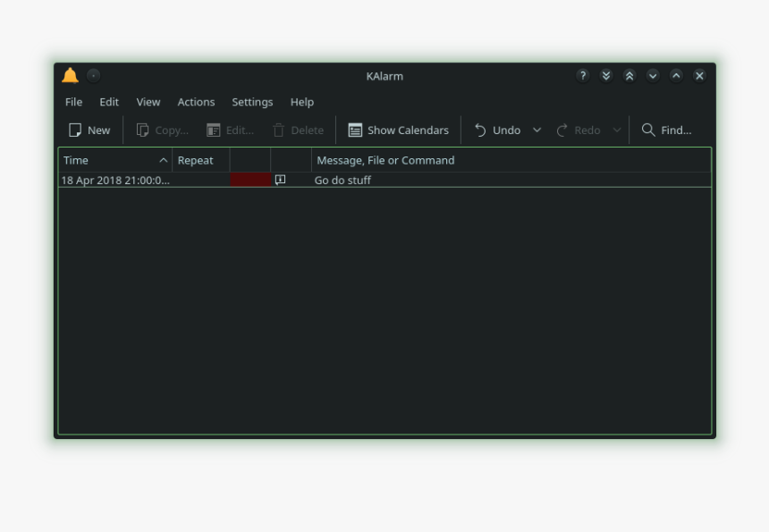Select alarm time 18 Apr 2018 21:00
Image resolution: width=769 pixels, height=532 pixels.
coord(115,181)
